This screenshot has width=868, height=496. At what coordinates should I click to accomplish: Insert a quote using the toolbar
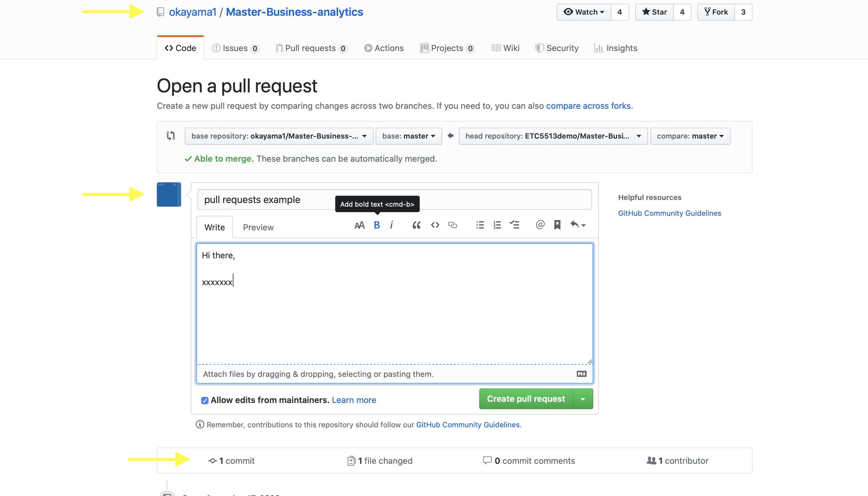[416, 225]
